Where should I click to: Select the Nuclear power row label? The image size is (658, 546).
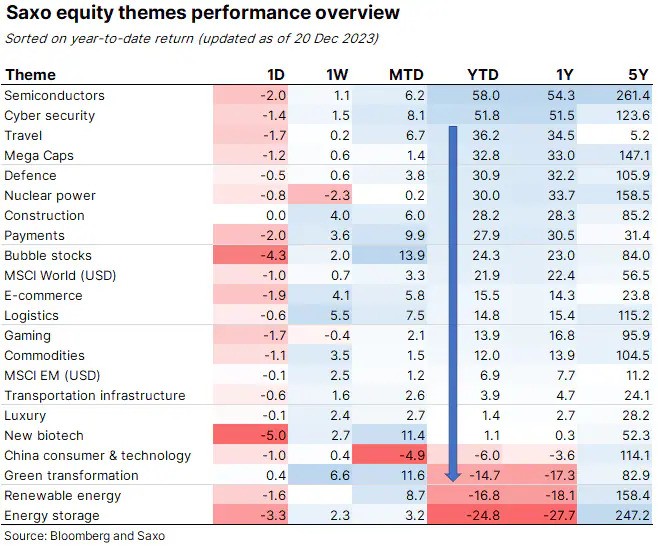click(x=50, y=196)
